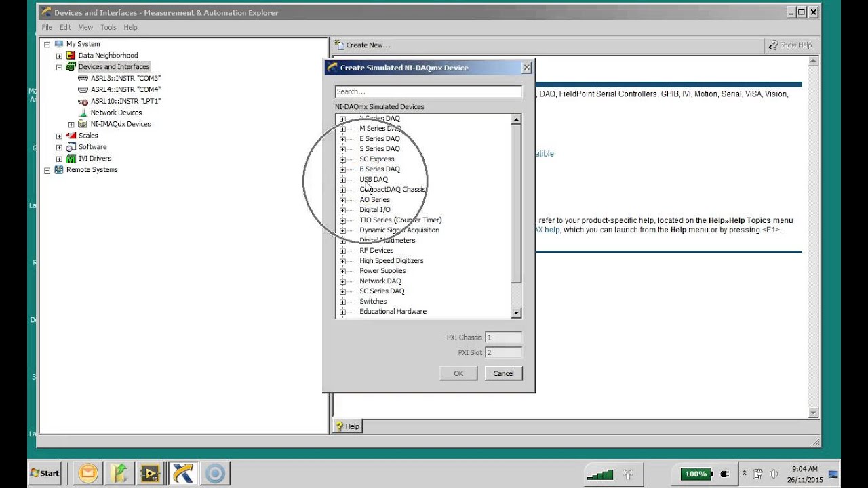Show hidden tray icons with arrow
Image resolution: width=868 pixels, height=488 pixels.
[745, 474]
